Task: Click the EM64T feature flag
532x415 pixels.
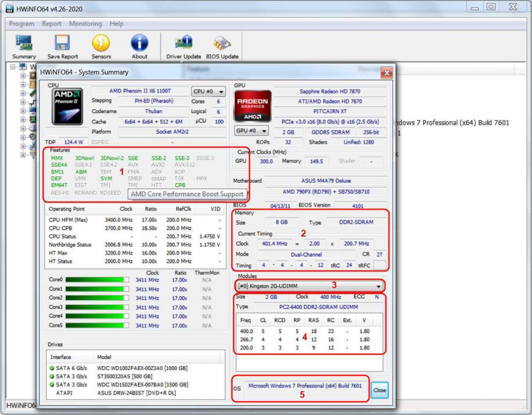Action: (59, 185)
